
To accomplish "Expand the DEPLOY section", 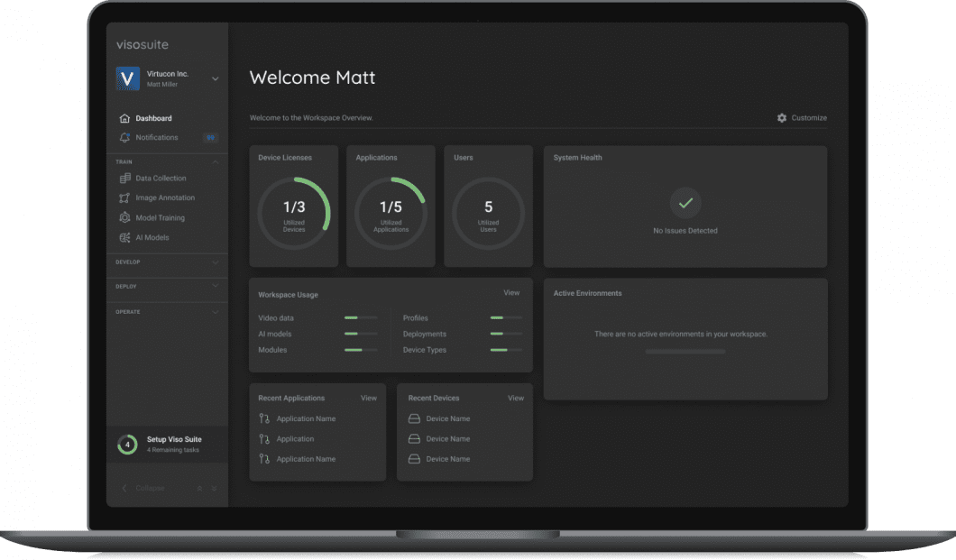I will point(216,286).
